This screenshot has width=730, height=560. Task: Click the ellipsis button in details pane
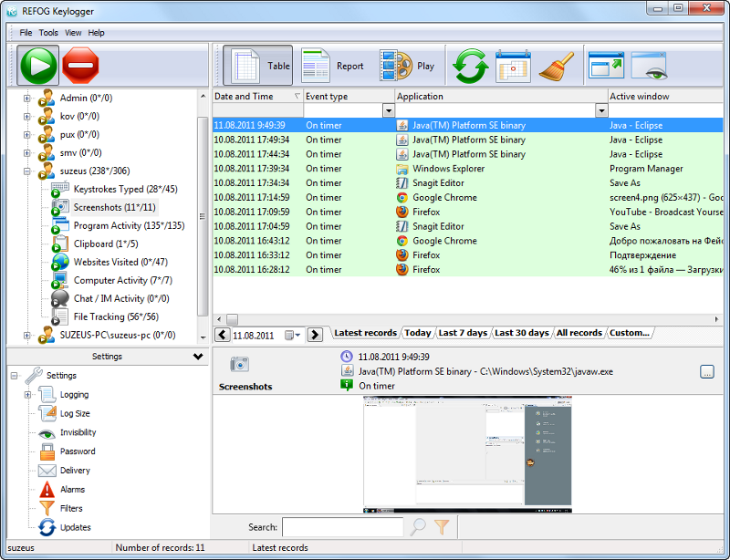pos(707,371)
